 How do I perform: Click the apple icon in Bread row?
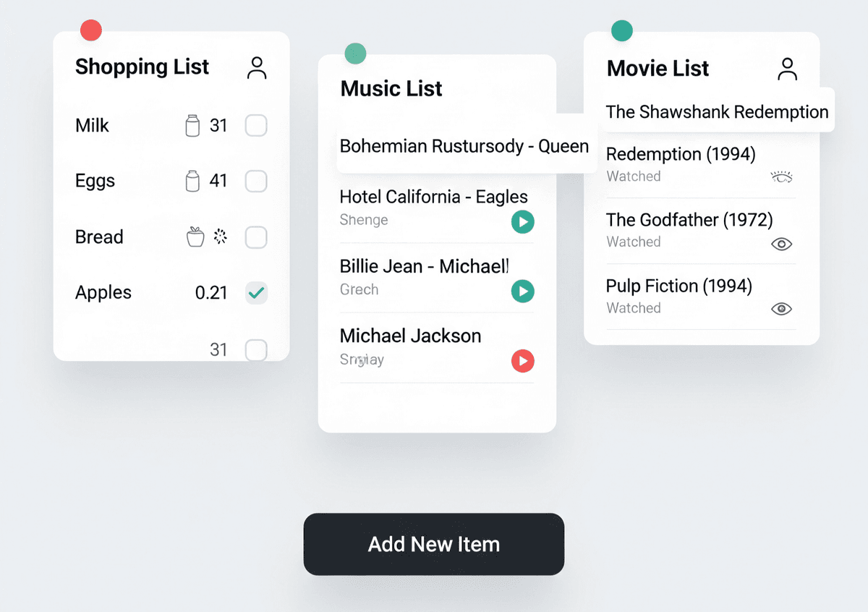[195, 237]
